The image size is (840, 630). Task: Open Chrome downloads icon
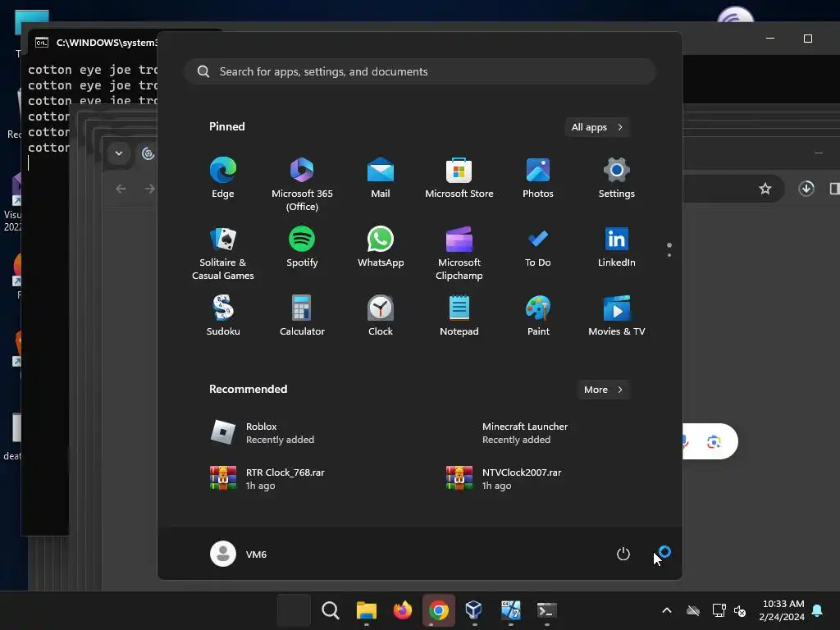(x=806, y=189)
